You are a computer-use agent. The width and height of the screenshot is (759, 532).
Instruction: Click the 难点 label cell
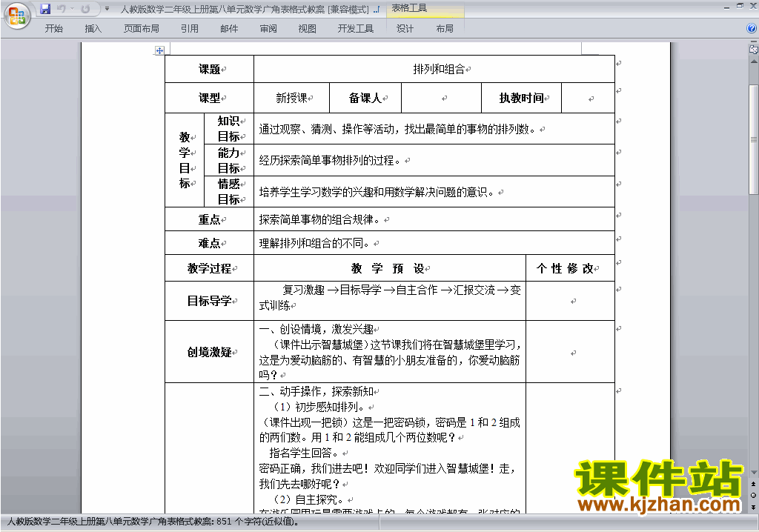[x=209, y=243]
